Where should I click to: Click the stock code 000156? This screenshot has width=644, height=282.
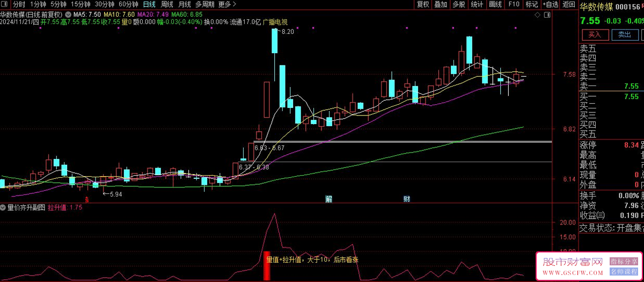(x=629, y=7)
